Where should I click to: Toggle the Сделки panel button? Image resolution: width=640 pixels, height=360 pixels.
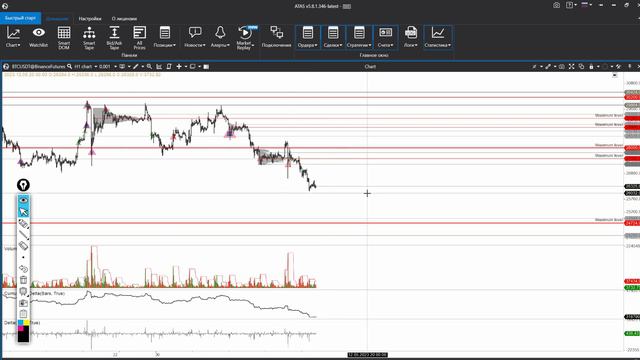coord(333,37)
